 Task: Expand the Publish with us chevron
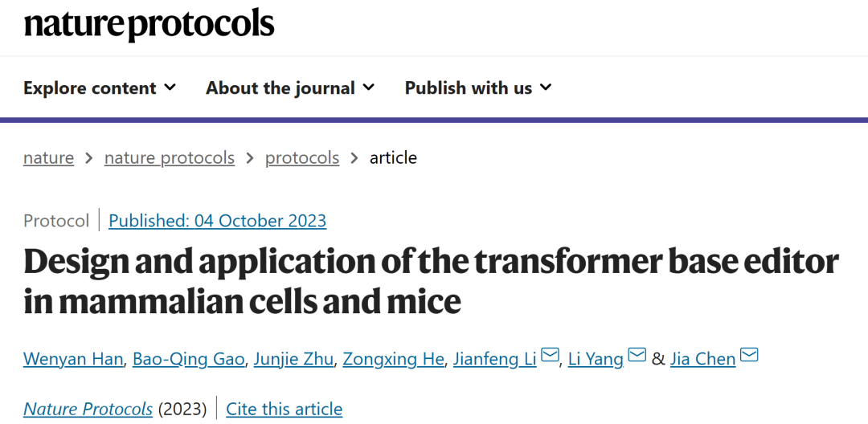click(546, 88)
